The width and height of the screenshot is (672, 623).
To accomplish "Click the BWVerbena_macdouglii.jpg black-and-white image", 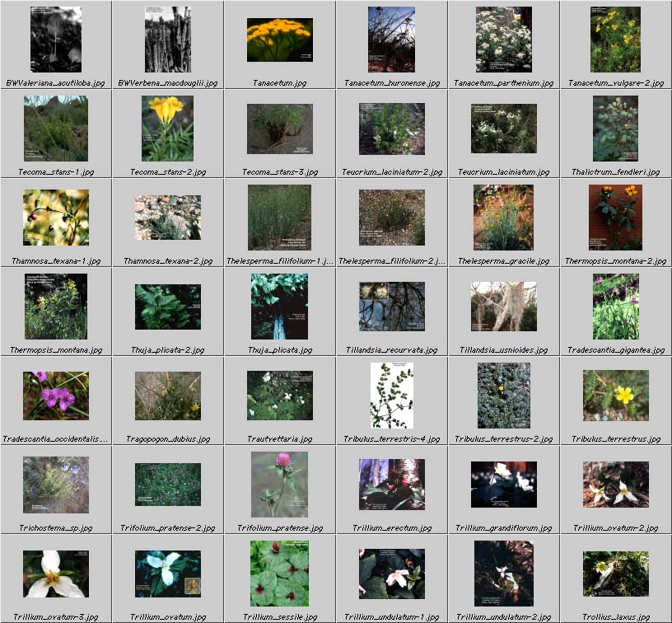I will [x=168, y=40].
